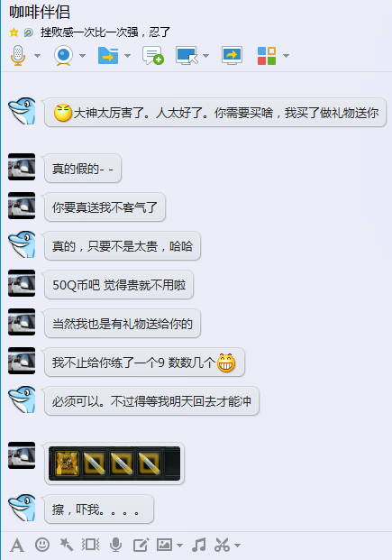Open the screen share presentation icon
The width and height of the screenshot is (392, 560).
(x=232, y=56)
